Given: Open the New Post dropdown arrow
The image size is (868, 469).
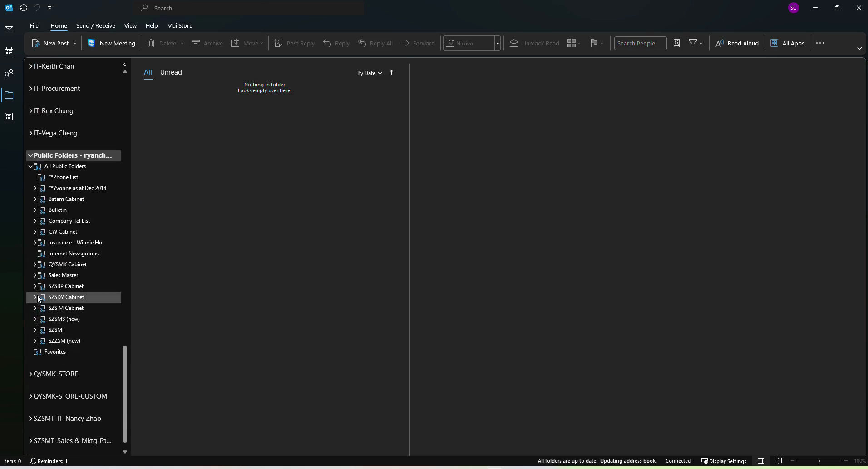Looking at the screenshot, I should point(74,43).
